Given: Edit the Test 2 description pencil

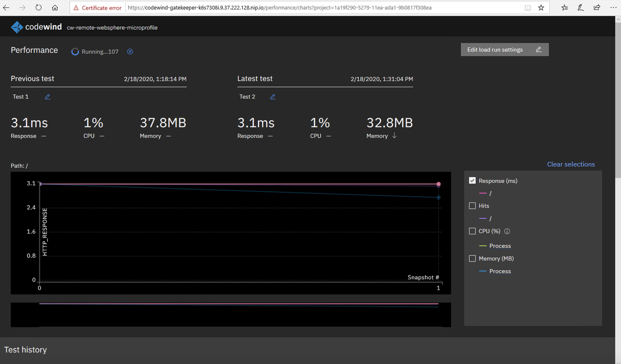Looking at the screenshot, I should pyautogui.click(x=273, y=97).
